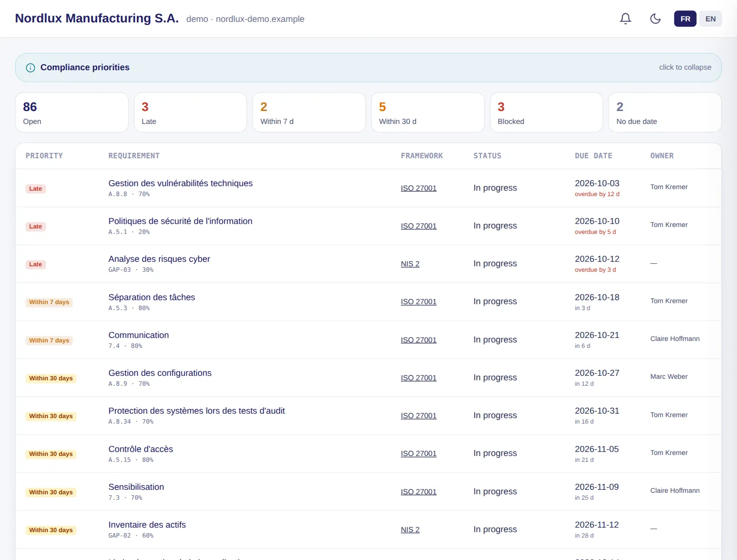Open requirement Analyse des risques cyber
Image resolution: width=737 pixels, height=560 pixels.
[x=159, y=259]
